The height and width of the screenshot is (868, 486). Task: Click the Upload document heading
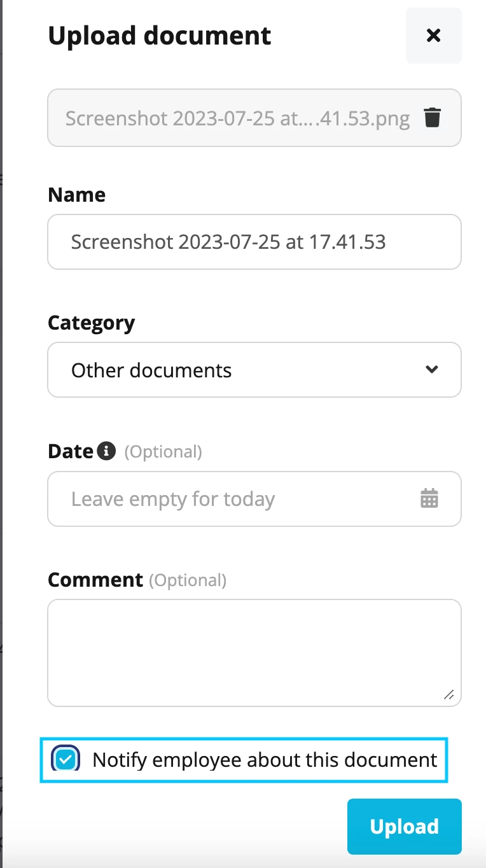160,35
